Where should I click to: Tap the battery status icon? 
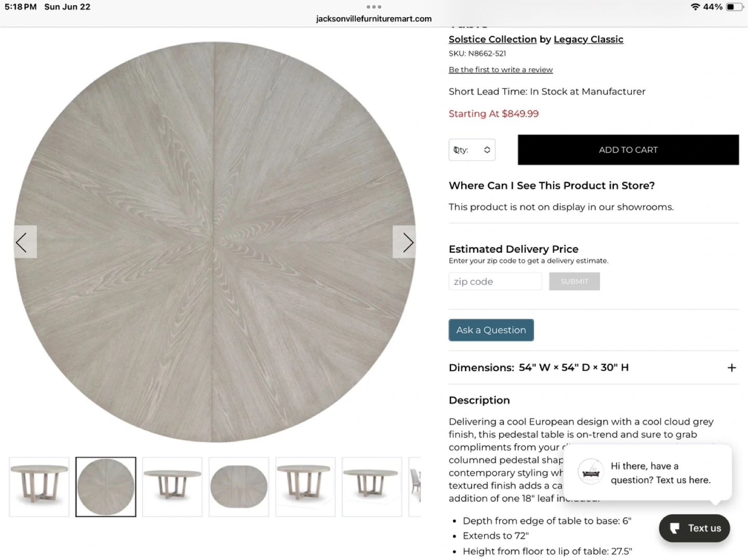point(734,7)
